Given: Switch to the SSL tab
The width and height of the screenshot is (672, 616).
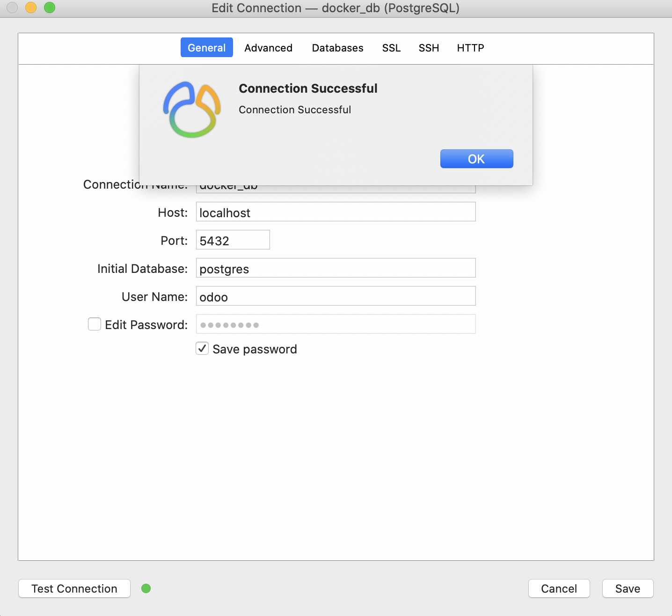Looking at the screenshot, I should [x=391, y=48].
